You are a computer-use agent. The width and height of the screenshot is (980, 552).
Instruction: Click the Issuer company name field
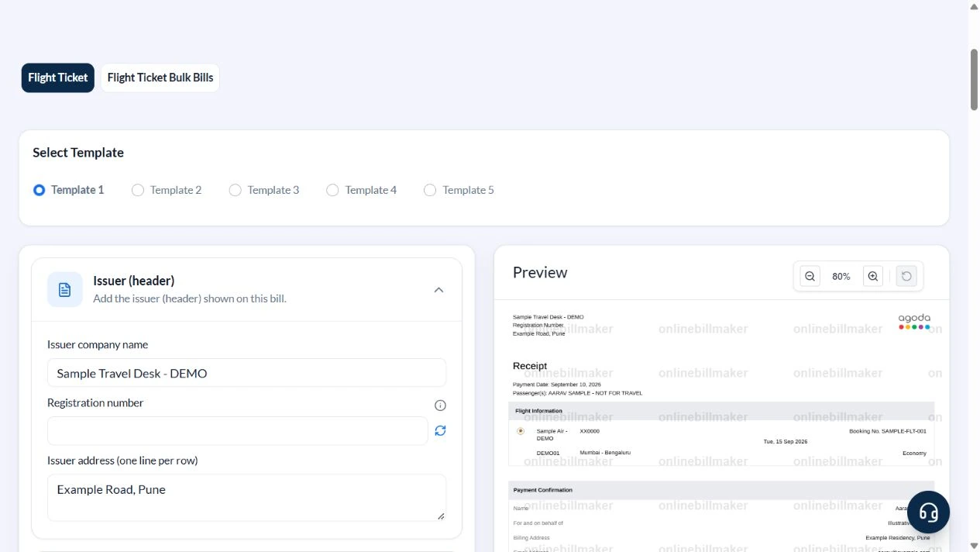[x=246, y=373]
